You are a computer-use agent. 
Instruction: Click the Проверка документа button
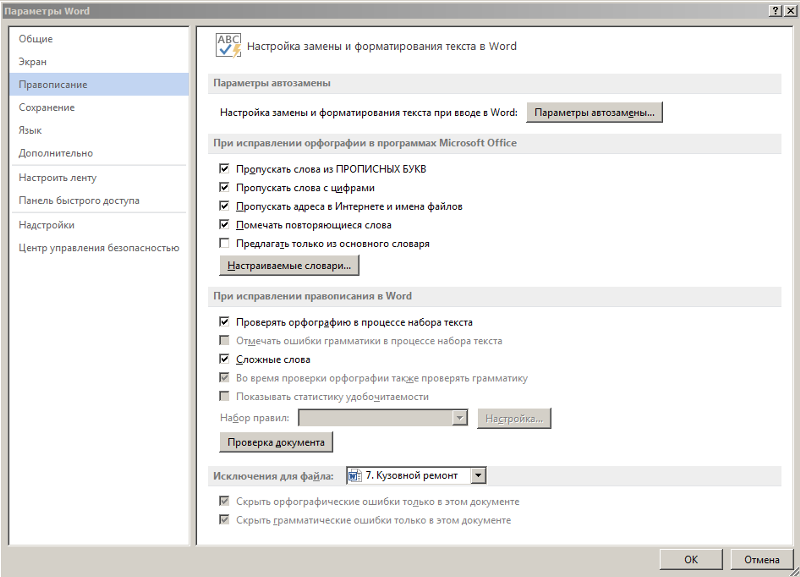click(x=276, y=442)
